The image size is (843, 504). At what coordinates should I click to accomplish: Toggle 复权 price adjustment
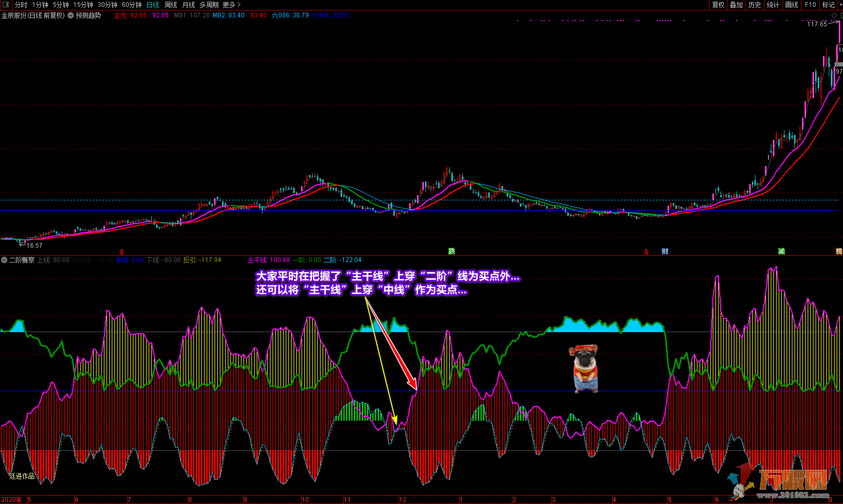pyautogui.click(x=718, y=5)
